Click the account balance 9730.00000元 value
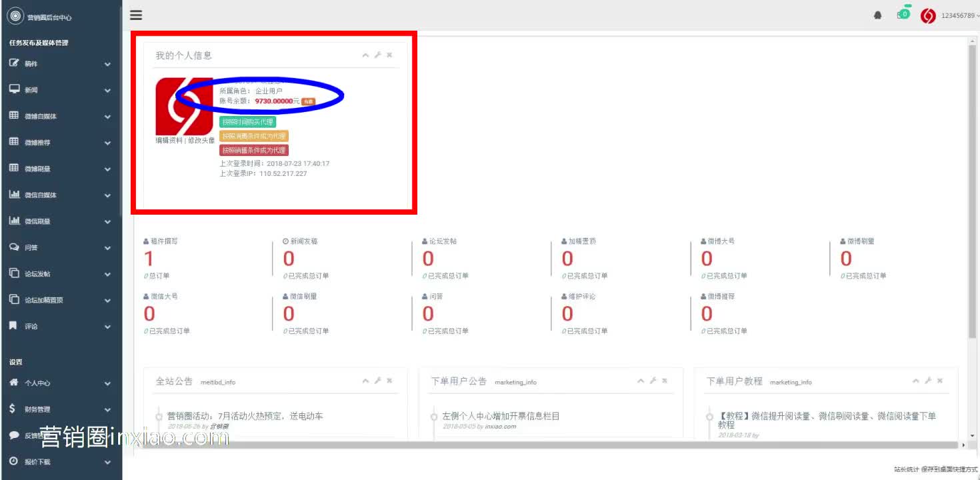This screenshot has width=980, height=480. point(277,101)
